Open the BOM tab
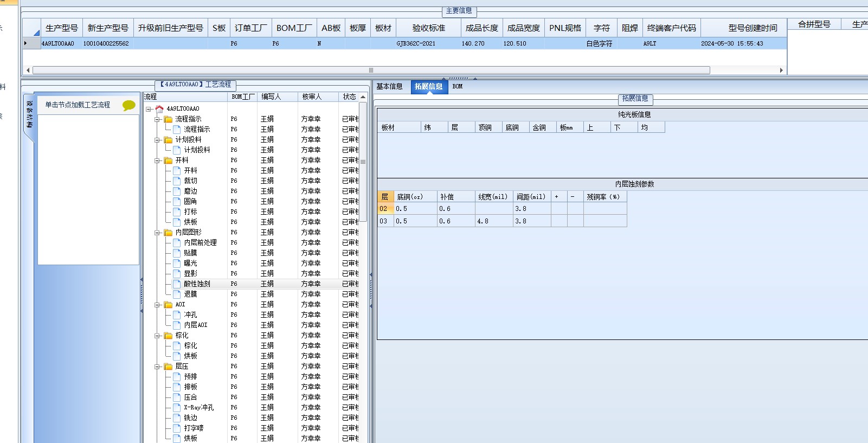This screenshot has width=868, height=443. coord(458,87)
